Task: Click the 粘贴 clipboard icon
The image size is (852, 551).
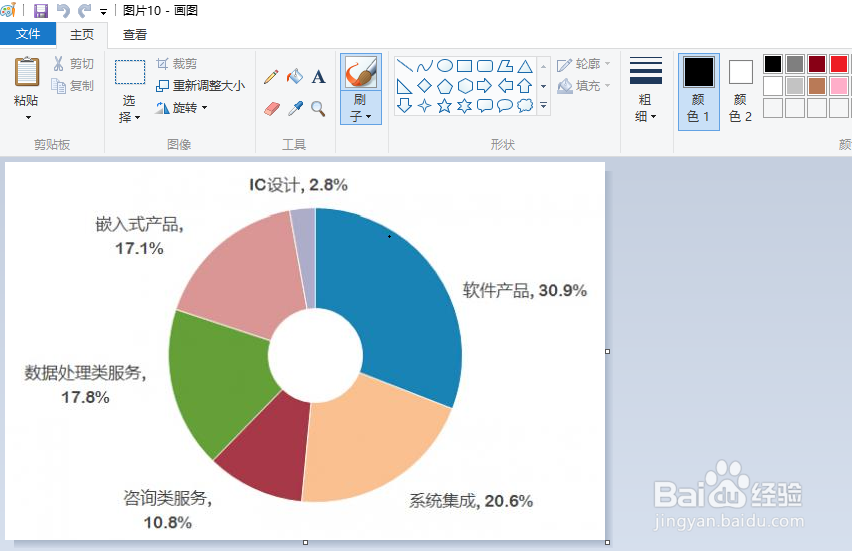Action: click(x=27, y=72)
